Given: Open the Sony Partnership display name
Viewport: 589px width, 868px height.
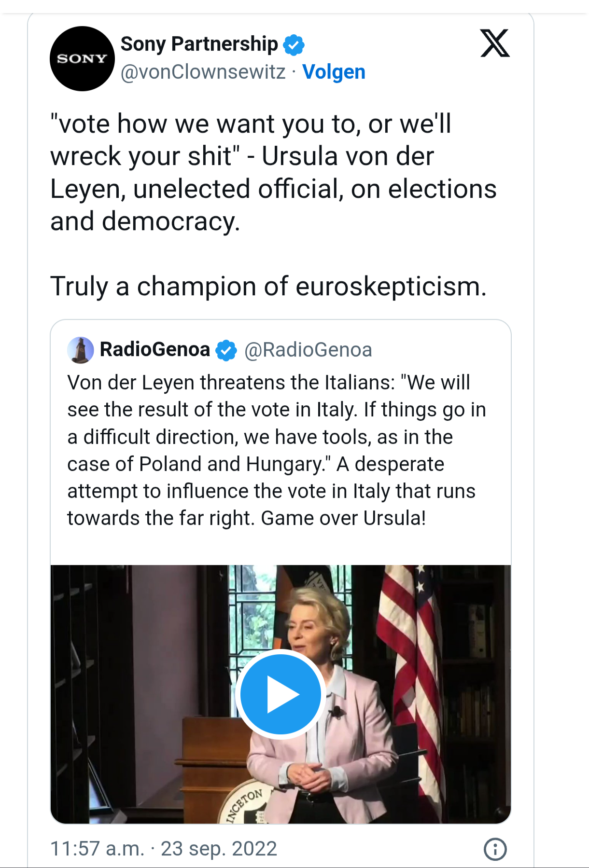Looking at the screenshot, I should click(199, 44).
